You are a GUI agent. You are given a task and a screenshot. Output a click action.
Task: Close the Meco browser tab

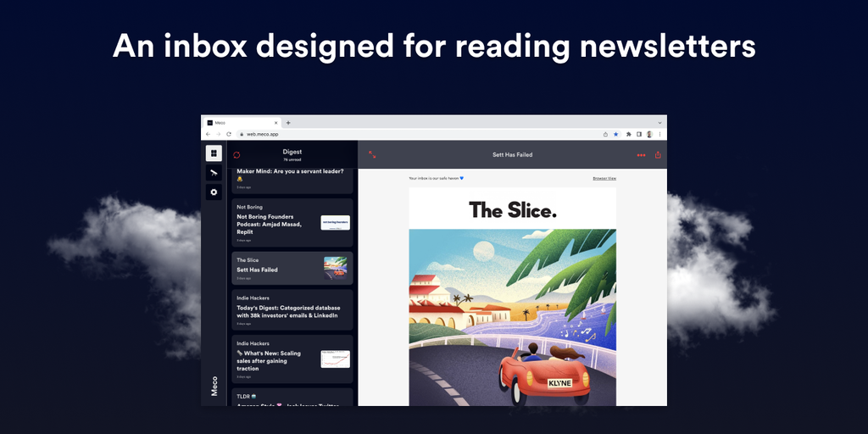tap(275, 123)
